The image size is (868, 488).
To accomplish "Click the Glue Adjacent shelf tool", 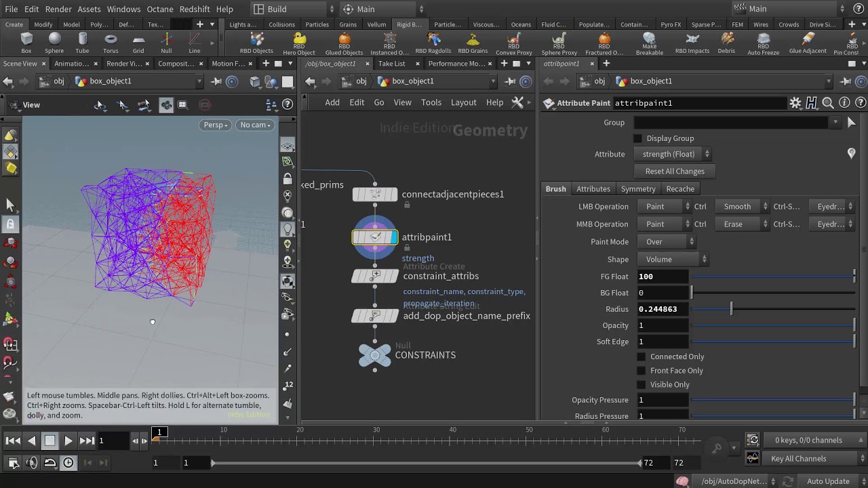I will pyautogui.click(x=808, y=43).
